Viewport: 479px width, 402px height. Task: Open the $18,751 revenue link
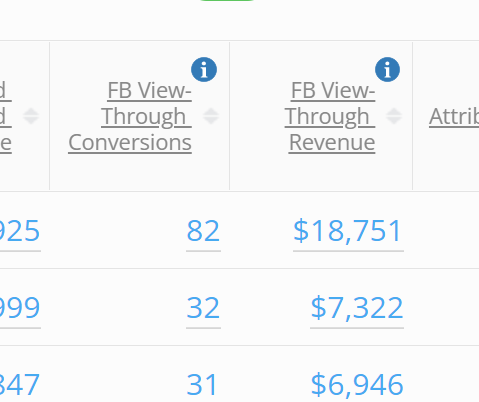click(348, 231)
